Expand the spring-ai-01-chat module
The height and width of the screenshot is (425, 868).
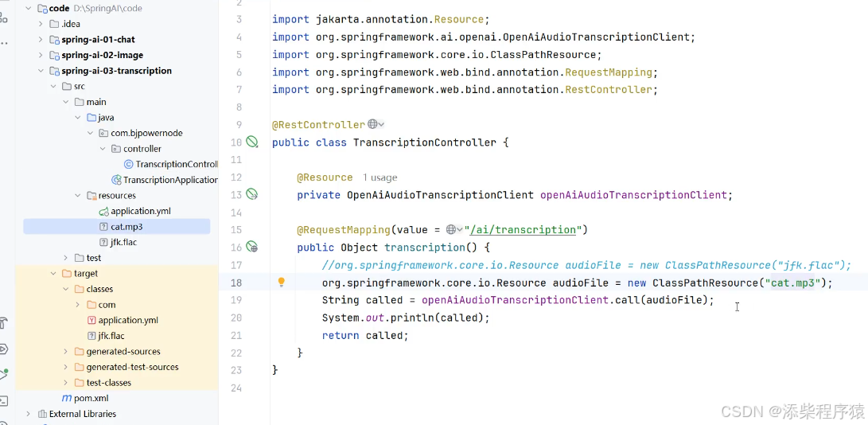coord(41,40)
